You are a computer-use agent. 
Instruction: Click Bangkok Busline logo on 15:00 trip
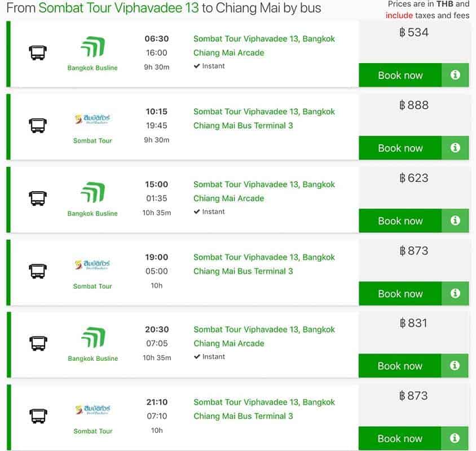[x=92, y=193]
